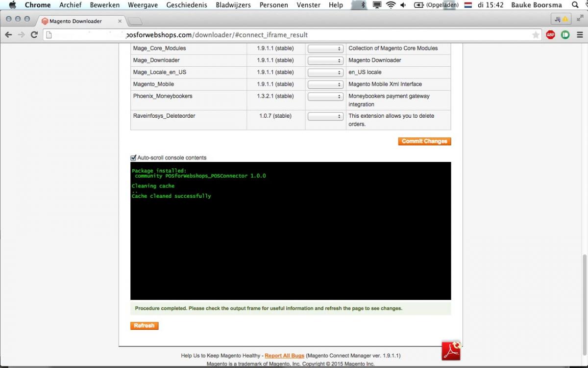
Task: Click the Adobe PDF icon overlay
Action: coord(451,351)
